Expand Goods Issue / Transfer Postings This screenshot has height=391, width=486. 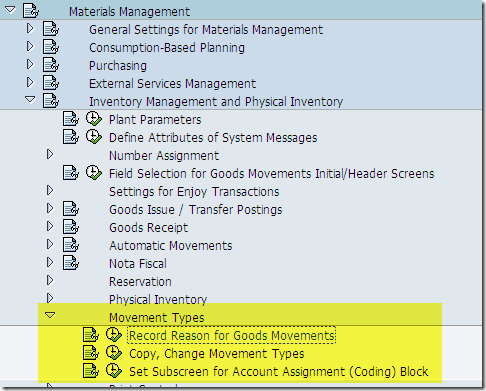50,209
